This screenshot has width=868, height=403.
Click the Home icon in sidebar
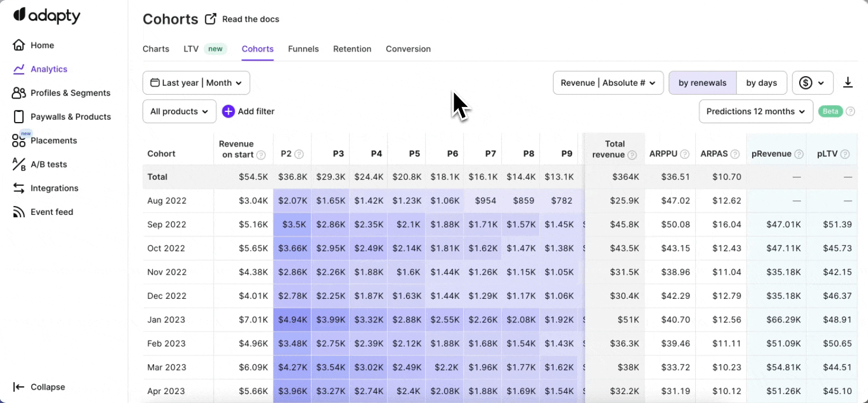coord(19,45)
